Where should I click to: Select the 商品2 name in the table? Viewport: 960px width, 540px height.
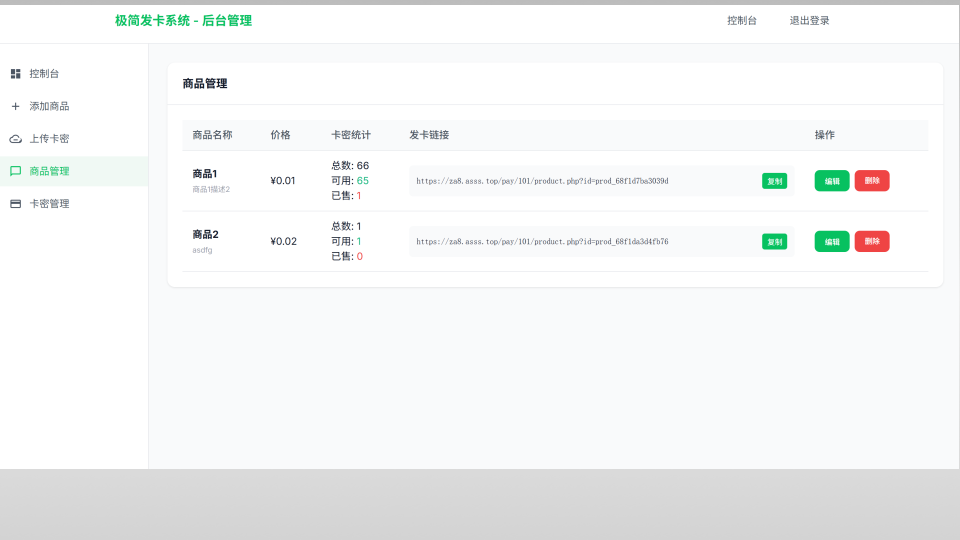click(x=205, y=235)
